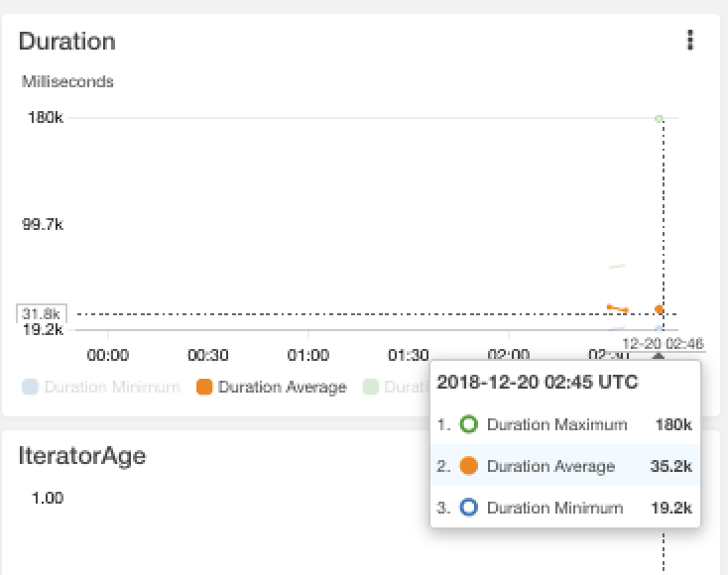Select the Duration Maximum row in tooltip

pyautogui.click(x=563, y=424)
